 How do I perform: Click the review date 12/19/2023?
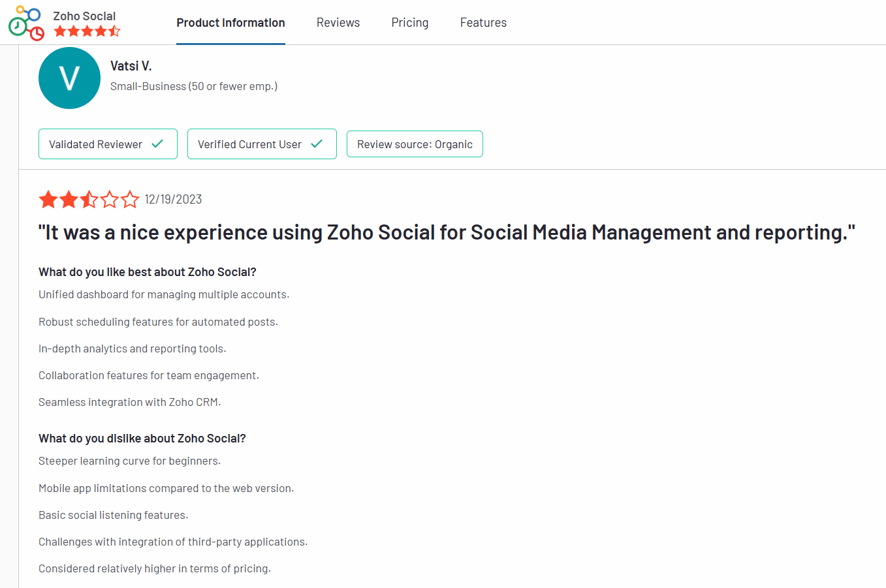pos(173,199)
